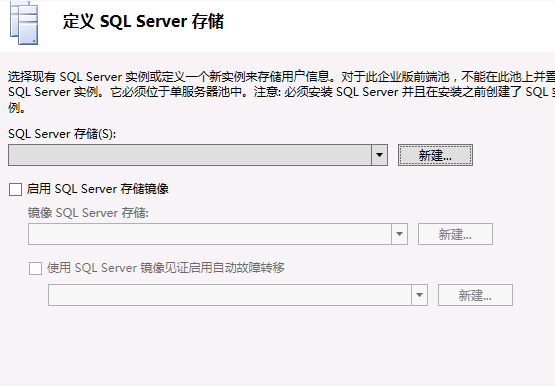Click the 定义 SQL Server 存储 heading
Image resolution: width=555 pixels, height=386 pixels.
(x=143, y=21)
